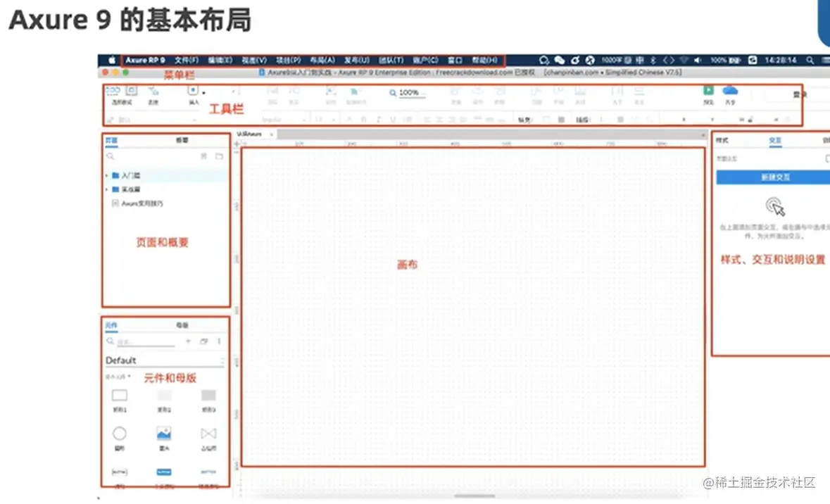
Task: Click the blue cloud Share icon
Action: click(730, 91)
